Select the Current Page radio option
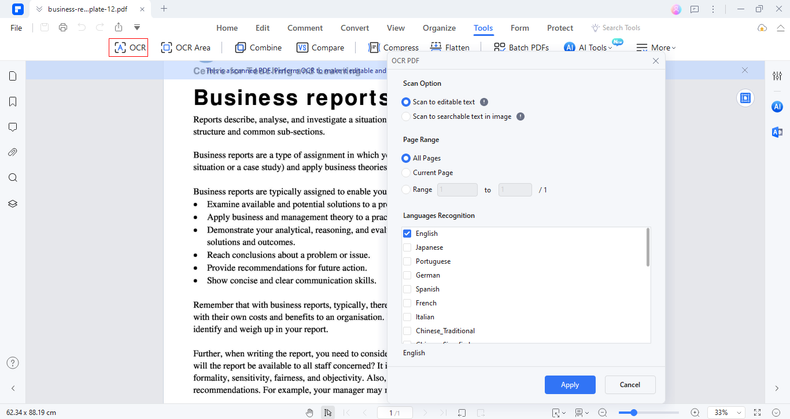 coord(406,173)
